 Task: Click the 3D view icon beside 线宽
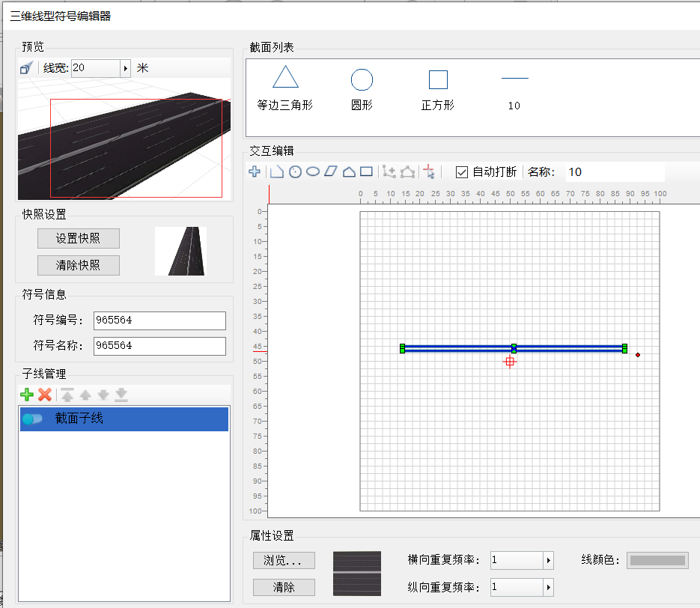[26, 68]
